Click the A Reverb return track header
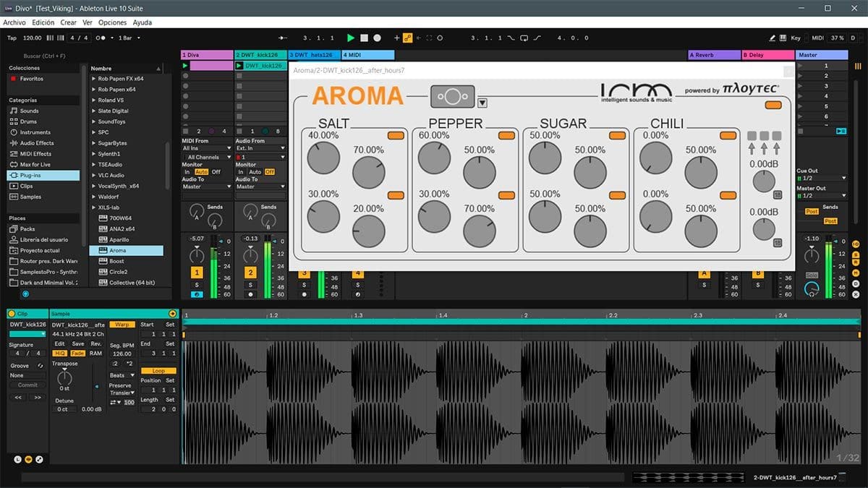868x488 pixels. click(x=713, y=55)
